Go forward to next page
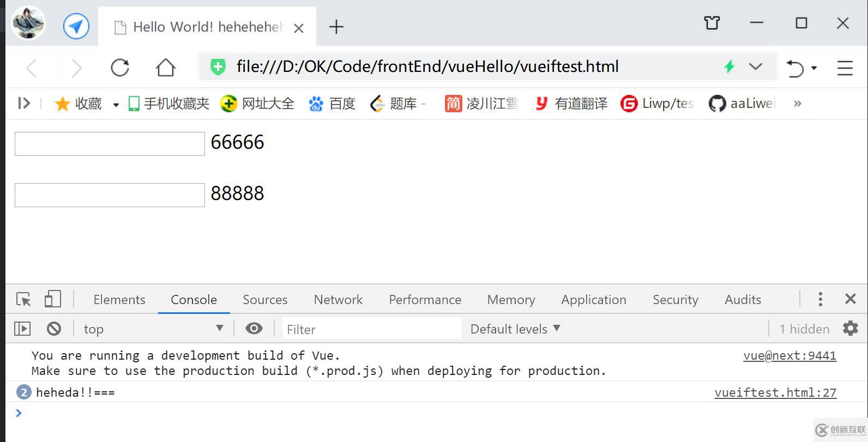Viewport: 868px width, 442px height. point(76,68)
